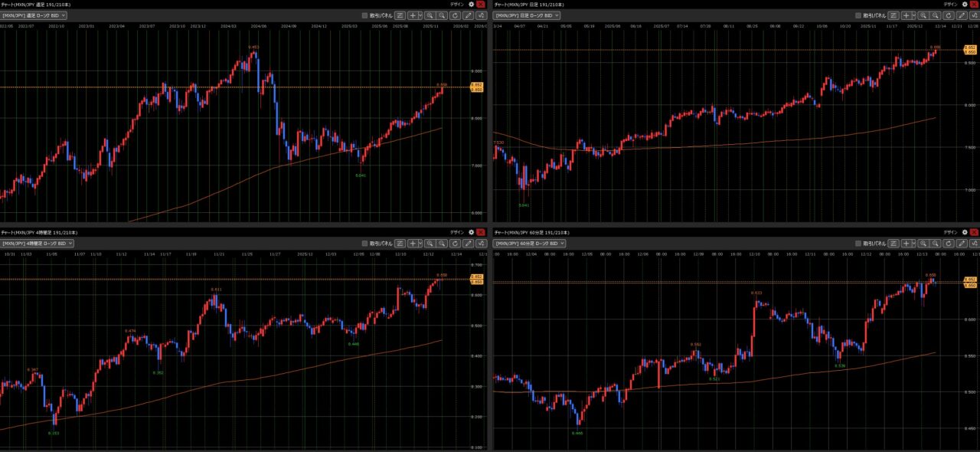980x452 pixels.
Task: Click the crosshair cursor tool on daily chart
Action: click(905, 15)
